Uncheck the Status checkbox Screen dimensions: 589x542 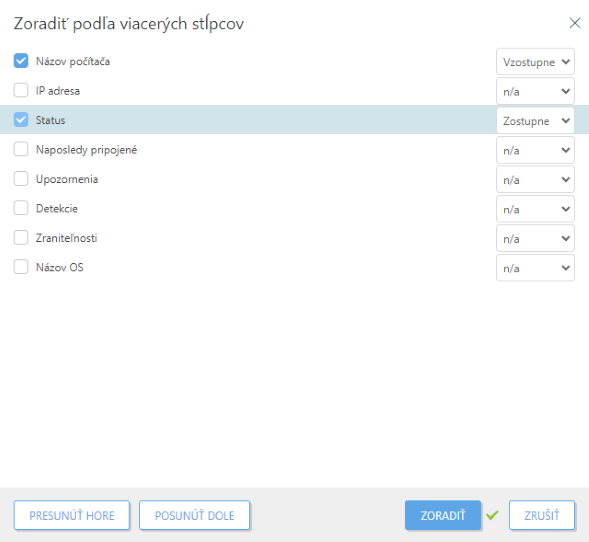[x=21, y=120]
